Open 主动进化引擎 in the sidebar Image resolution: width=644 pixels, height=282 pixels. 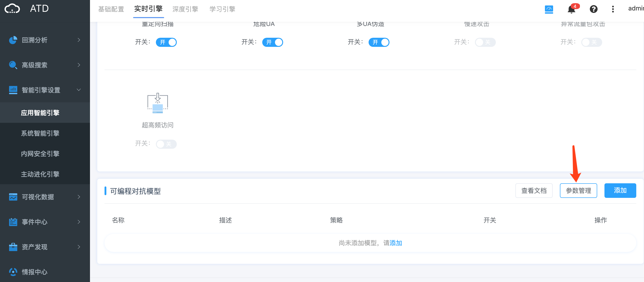click(45, 174)
